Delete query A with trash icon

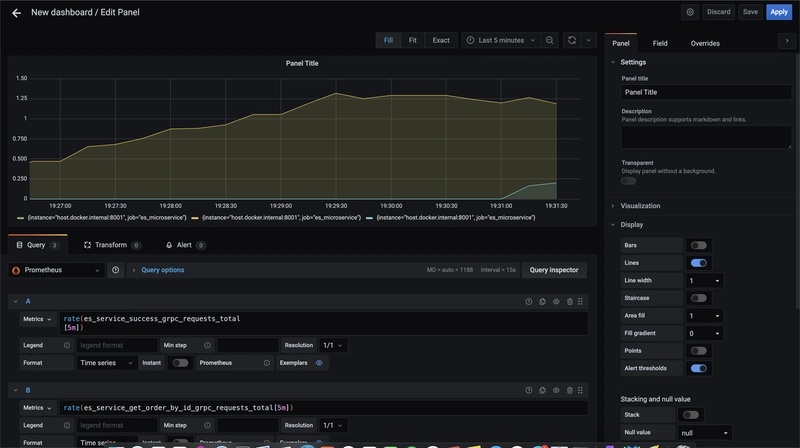point(570,302)
